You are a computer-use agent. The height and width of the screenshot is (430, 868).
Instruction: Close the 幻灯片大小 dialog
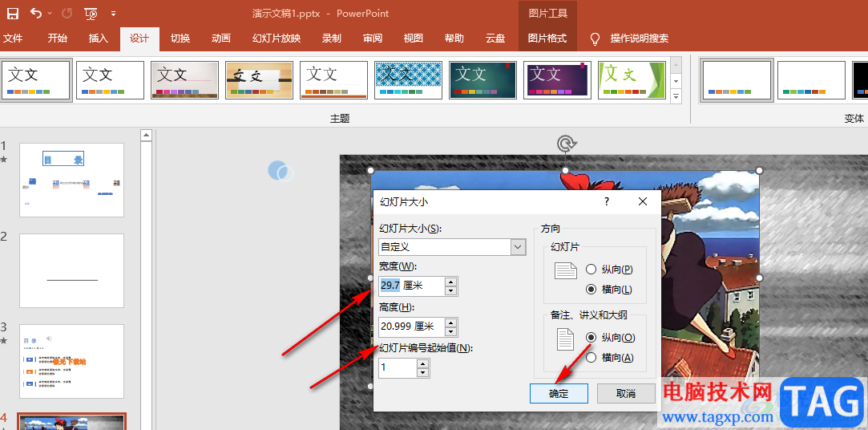[643, 201]
